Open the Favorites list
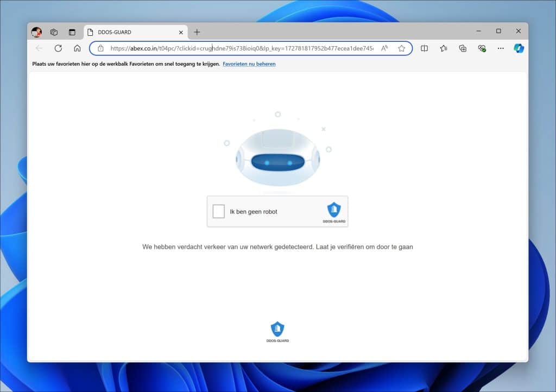This screenshot has height=392, width=556. (444, 48)
